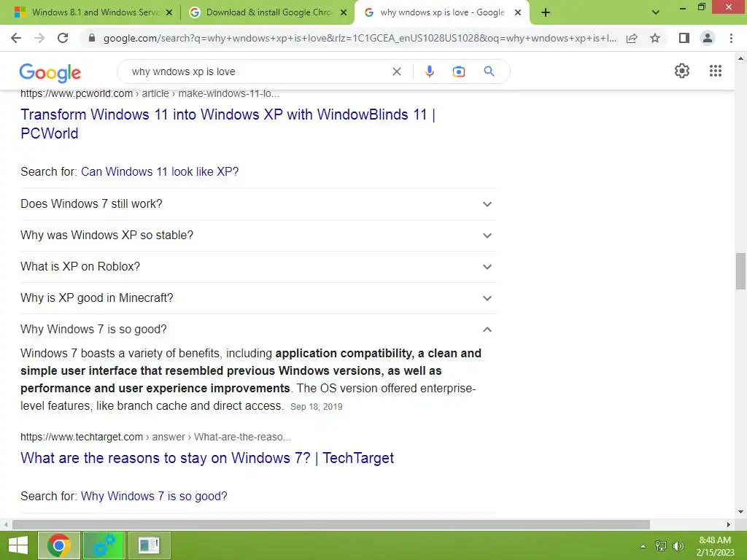The image size is (747, 560).
Task: Start voice search with microphone
Action: [429, 71]
